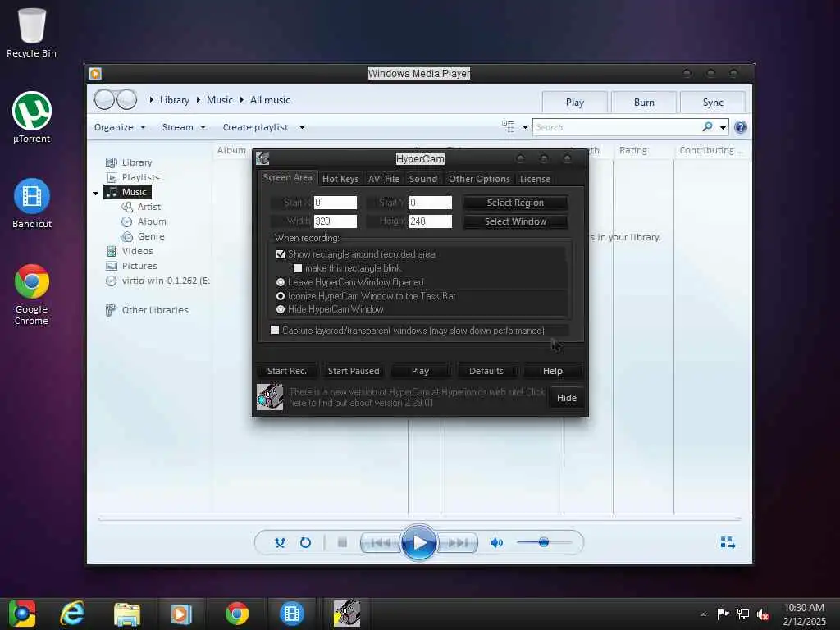Screen dimensions: 840x630
Task: Click the HyperCam camera logo icon
Action: pos(269,397)
